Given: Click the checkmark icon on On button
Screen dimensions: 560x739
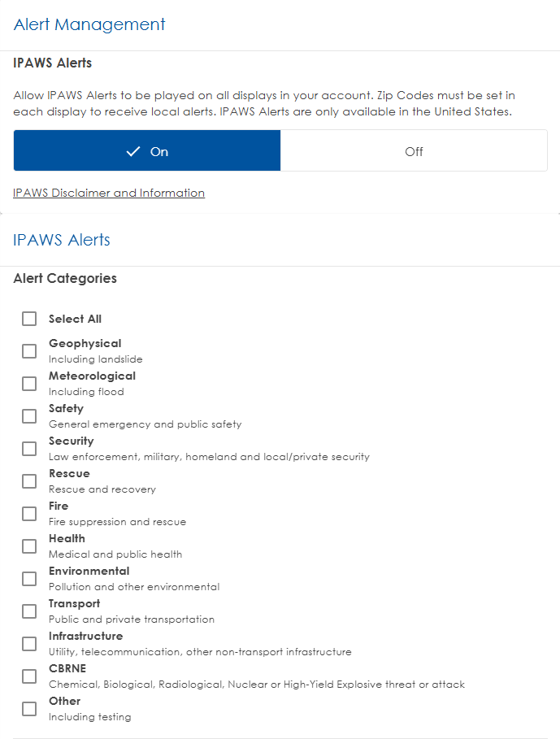Looking at the screenshot, I should pos(134,151).
